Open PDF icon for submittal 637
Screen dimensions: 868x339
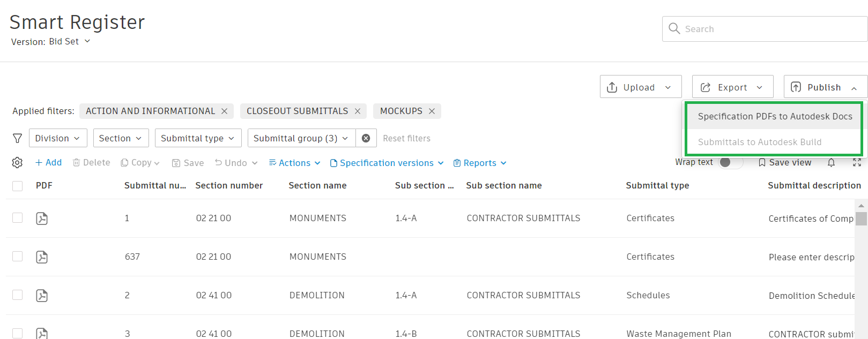42,257
